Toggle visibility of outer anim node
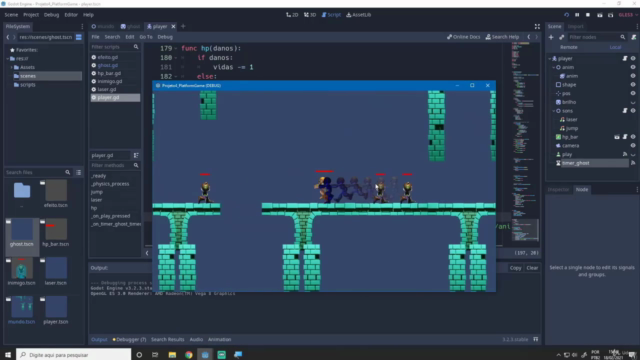This screenshot has height=360, width=640. (633, 67)
